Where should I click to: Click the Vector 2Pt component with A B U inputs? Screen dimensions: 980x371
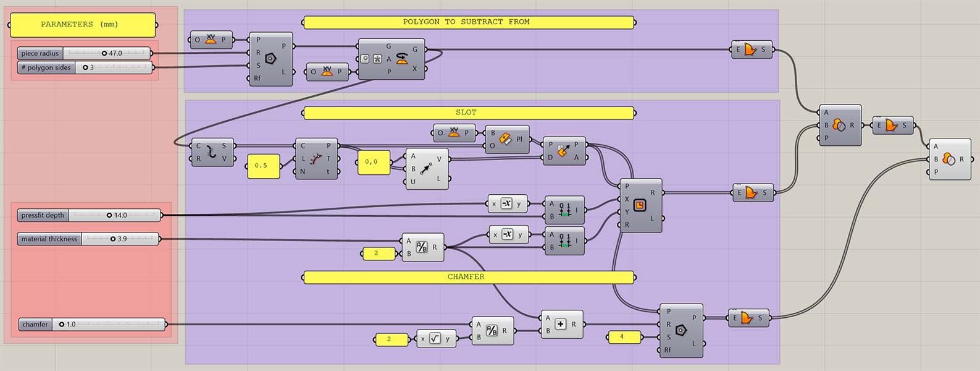pyautogui.click(x=427, y=169)
